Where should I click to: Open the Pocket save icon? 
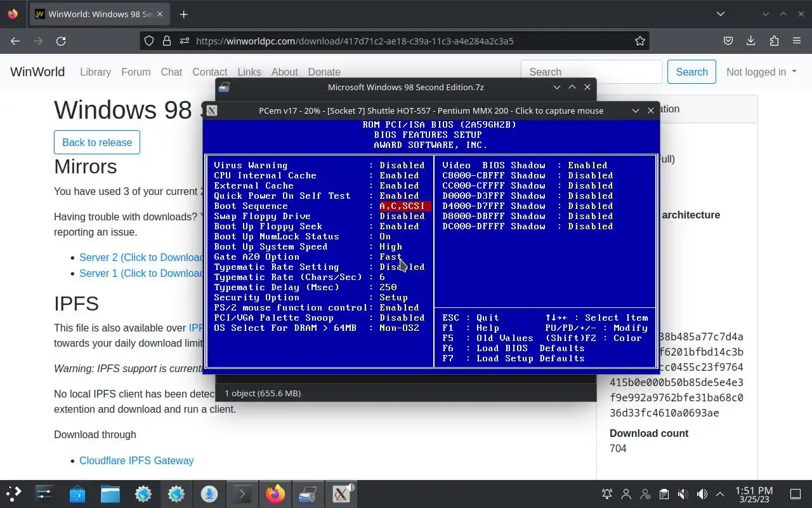(728, 41)
